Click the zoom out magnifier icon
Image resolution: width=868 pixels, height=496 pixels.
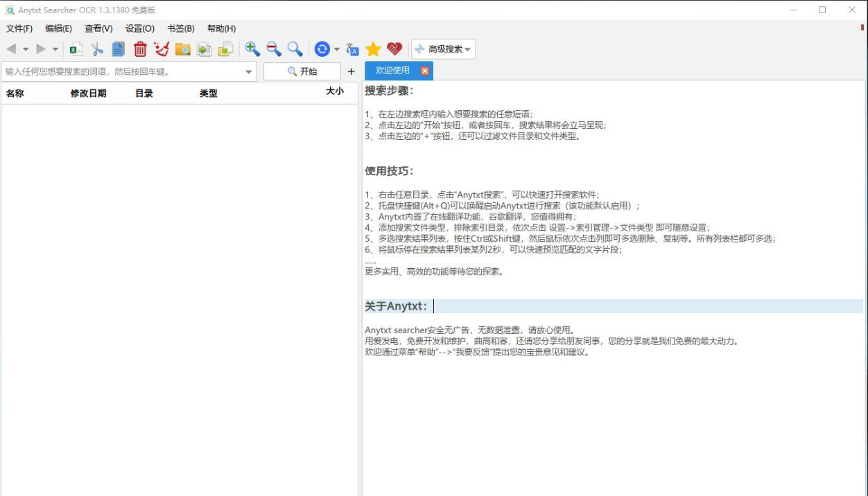click(274, 49)
